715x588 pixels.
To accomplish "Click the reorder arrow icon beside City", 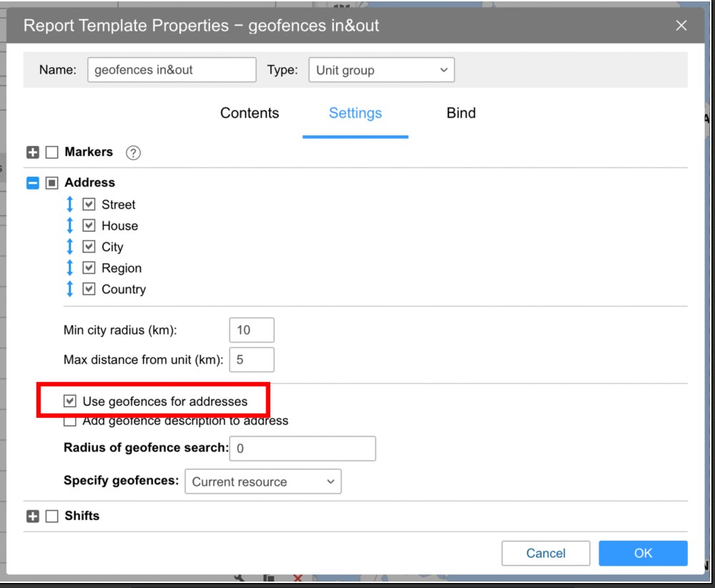I will tap(70, 247).
